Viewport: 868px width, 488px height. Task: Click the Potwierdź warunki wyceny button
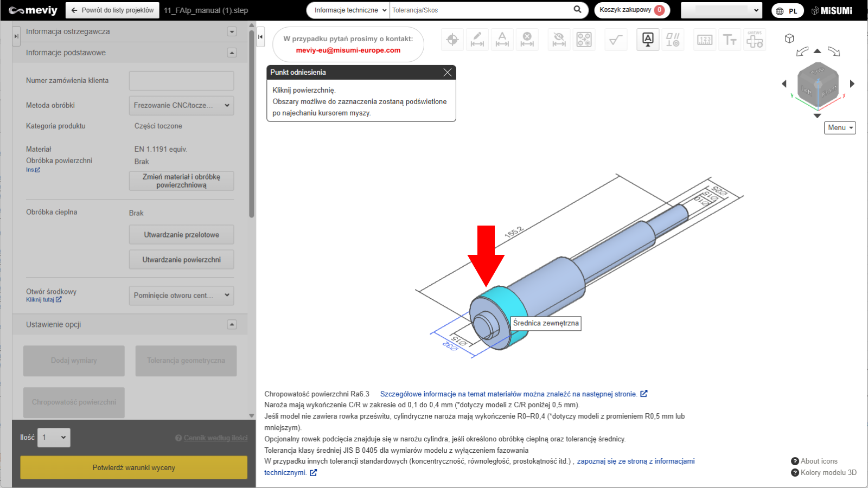[133, 467]
